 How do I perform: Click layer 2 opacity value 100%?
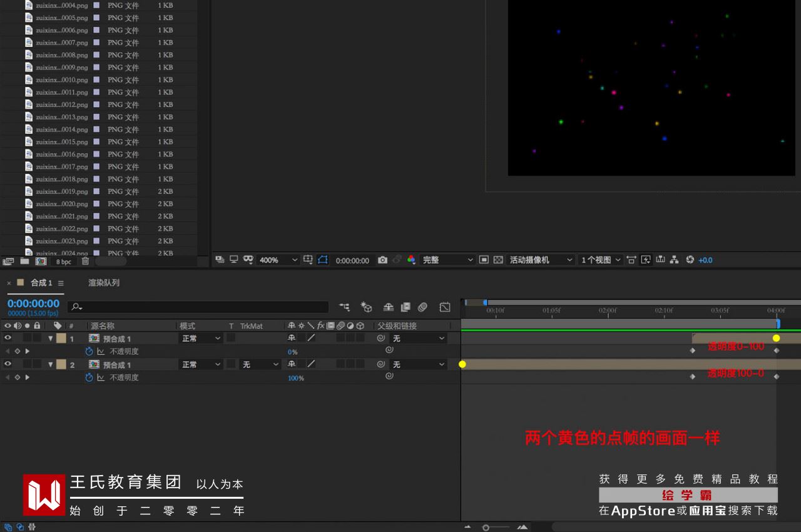click(296, 378)
